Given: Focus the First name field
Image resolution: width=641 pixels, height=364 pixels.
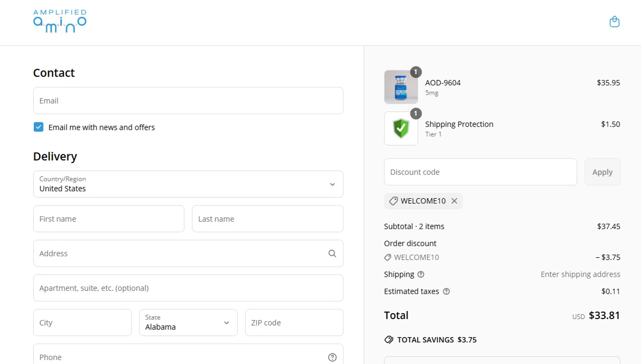Looking at the screenshot, I should (109, 219).
